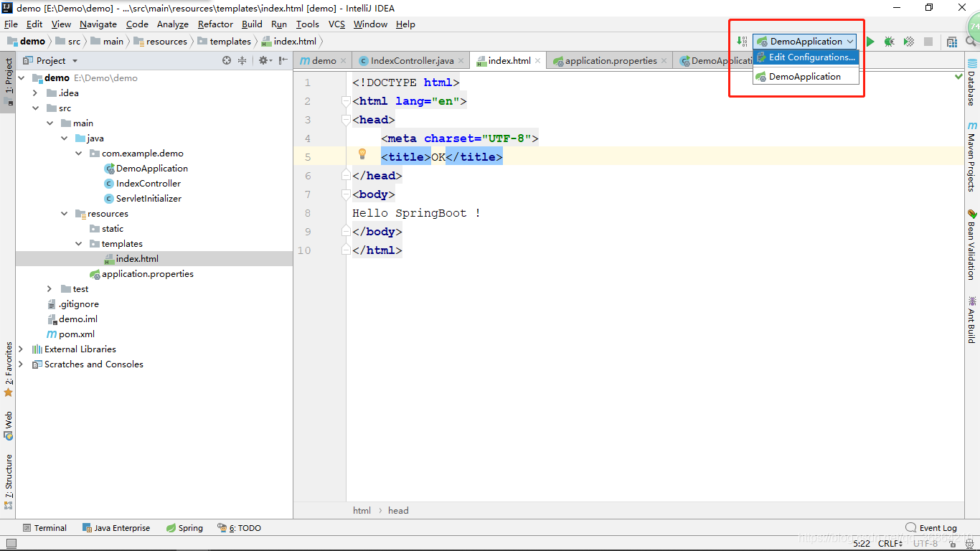This screenshot has width=980, height=551.
Task: Open the Maven Projects side panel
Action: (x=972, y=157)
